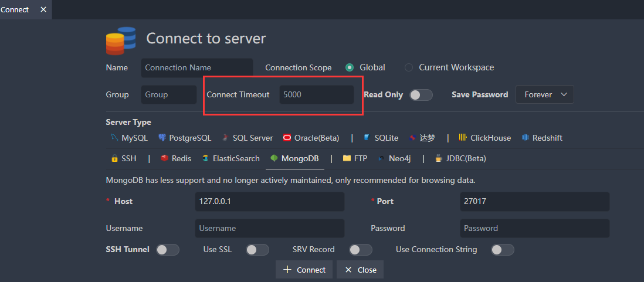Click the 'Connection Scope' label
The width and height of the screenshot is (644, 282).
[x=298, y=68]
